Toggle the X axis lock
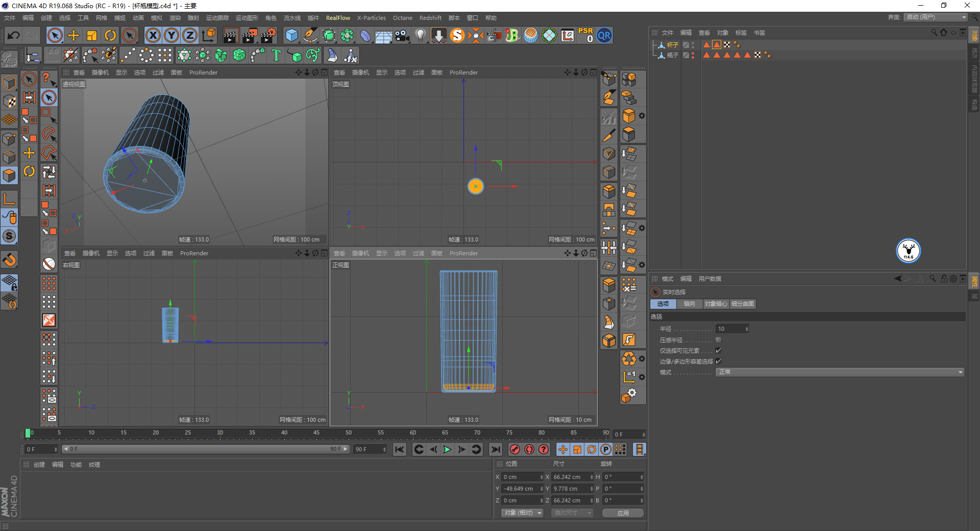 pos(153,35)
